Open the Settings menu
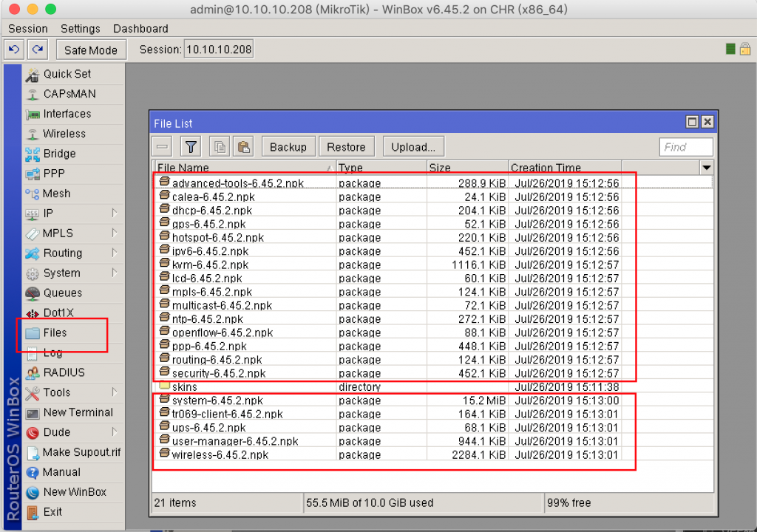The height and width of the screenshot is (532, 757). [80, 29]
